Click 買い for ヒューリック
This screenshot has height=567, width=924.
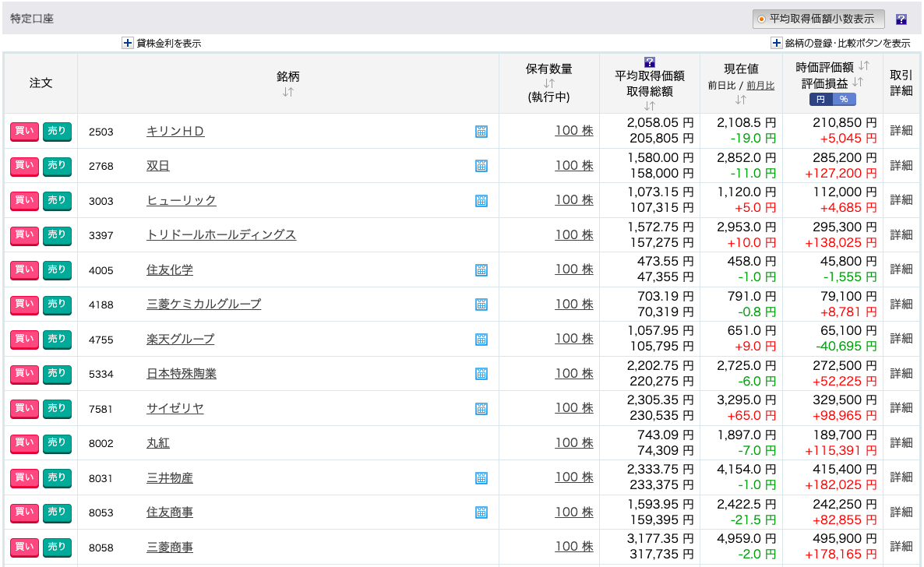coord(24,201)
